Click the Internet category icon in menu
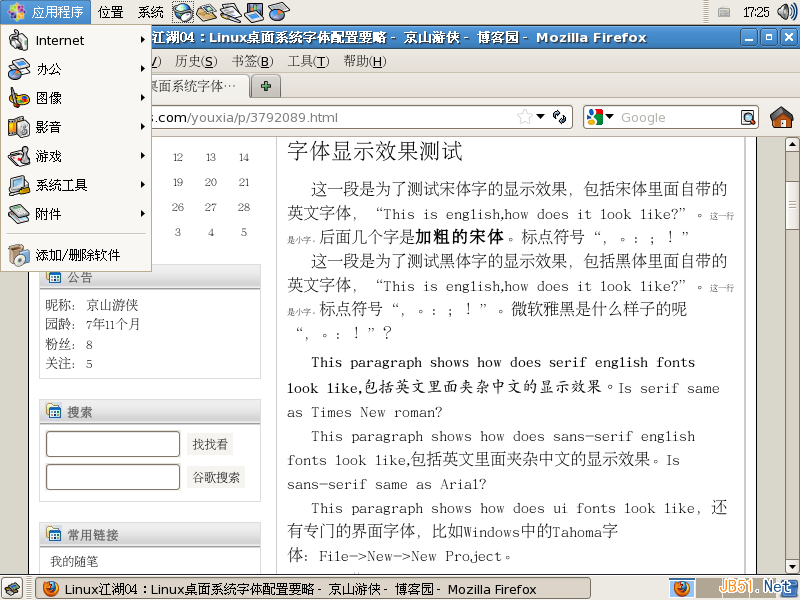The height and width of the screenshot is (600, 800). click(x=19, y=40)
